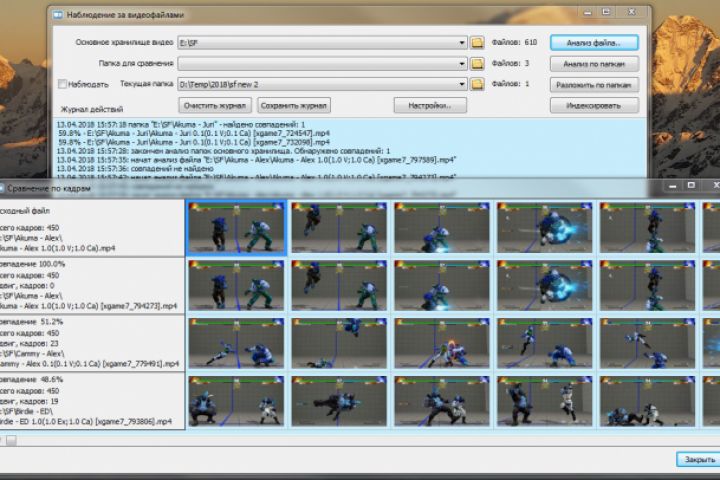Click the source file info panel (Исходный файл)
This screenshot has height=480, width=720.
pos(92,228)
